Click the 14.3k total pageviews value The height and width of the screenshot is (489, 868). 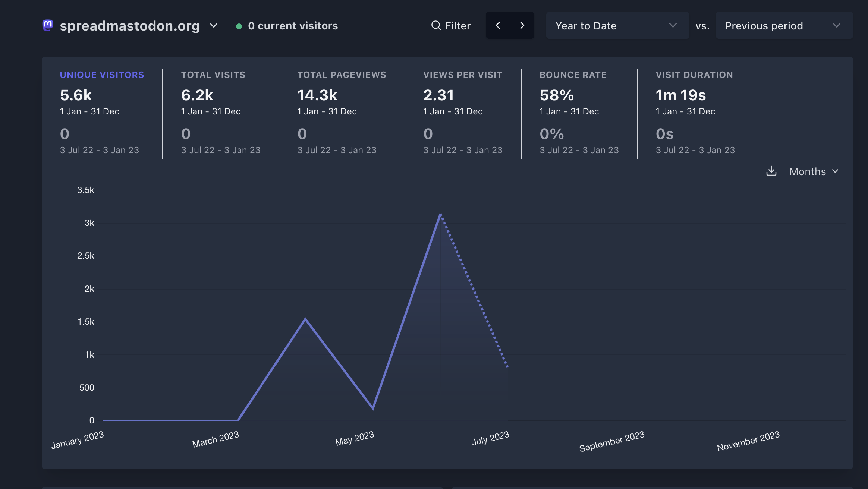(317, 95)
